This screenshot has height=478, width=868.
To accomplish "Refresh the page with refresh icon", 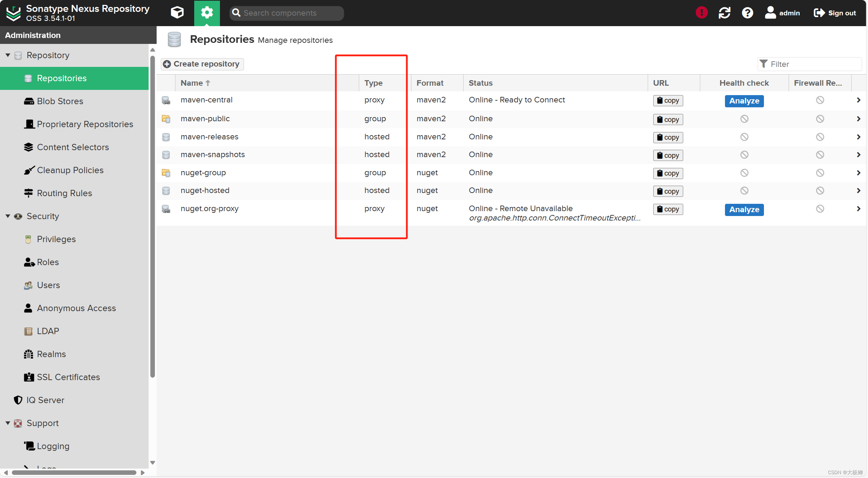I will point(724,13).
